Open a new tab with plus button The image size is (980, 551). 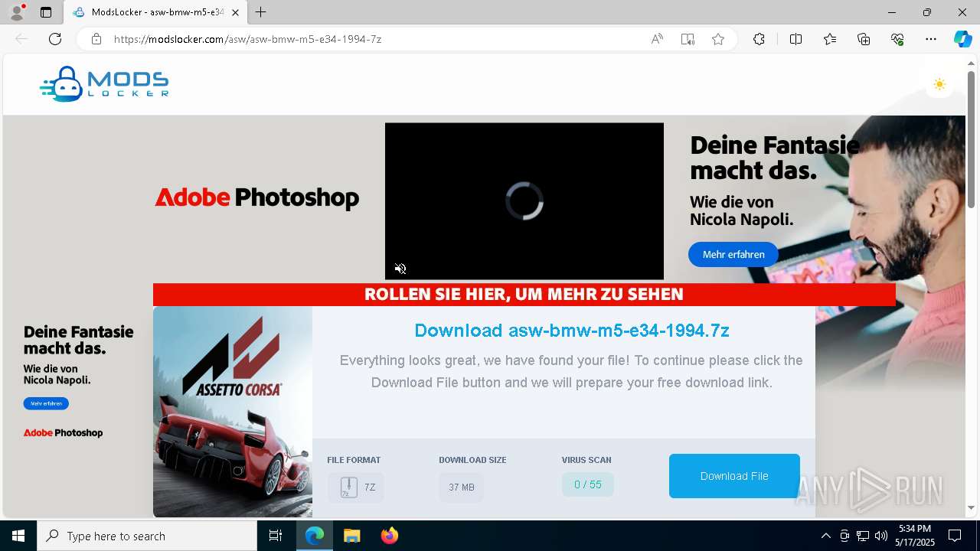tap(261, 12)
